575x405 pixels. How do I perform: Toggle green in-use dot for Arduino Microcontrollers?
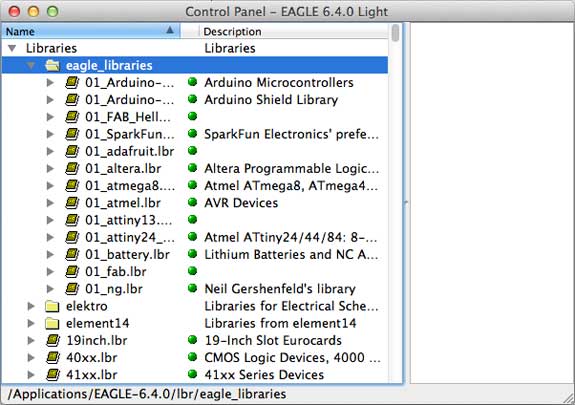point(193,82)
